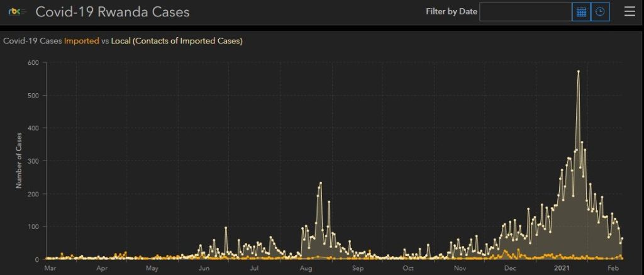Select the January 2021 peak data point
644x275 pixels.
[578, 72]
